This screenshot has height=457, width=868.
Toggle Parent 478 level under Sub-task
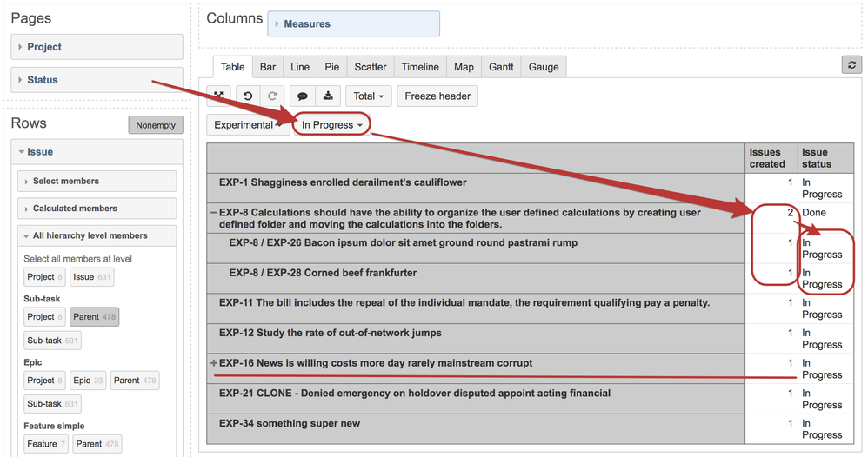point(94,317)
